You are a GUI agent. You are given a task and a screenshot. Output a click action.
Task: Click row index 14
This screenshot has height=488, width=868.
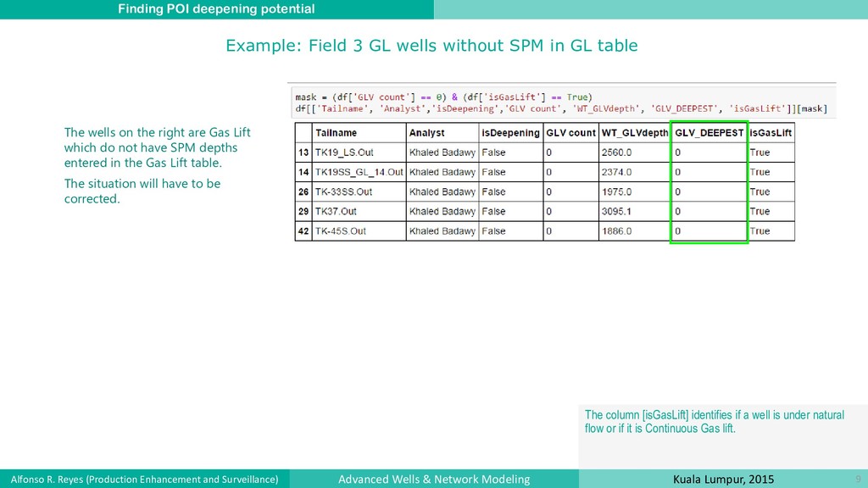pos(303,172)
